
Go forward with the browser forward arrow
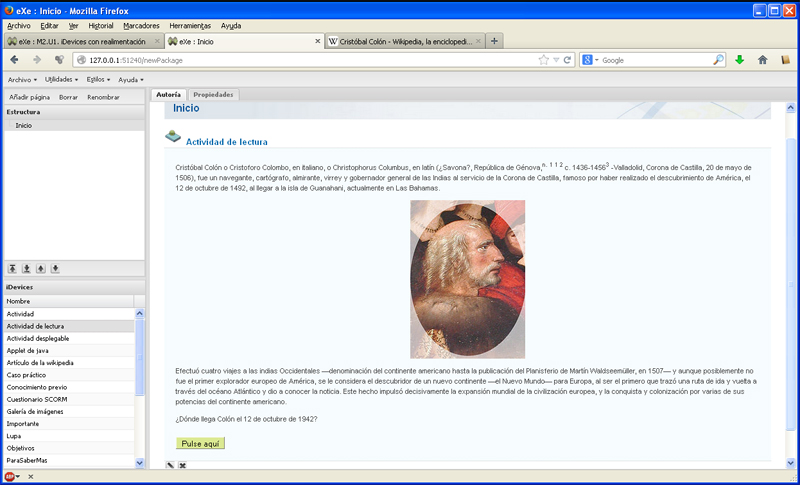pyautogui.click(x=37, y=60)
